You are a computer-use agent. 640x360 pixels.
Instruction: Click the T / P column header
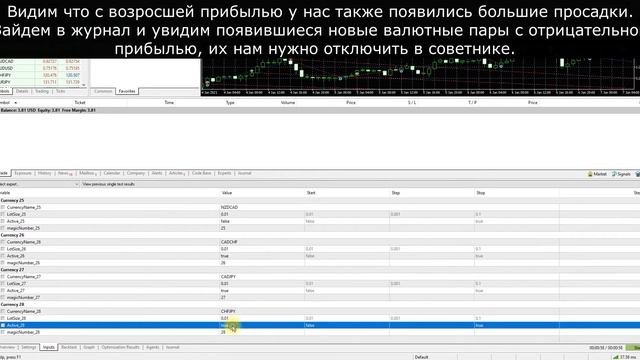coord(472,102)
